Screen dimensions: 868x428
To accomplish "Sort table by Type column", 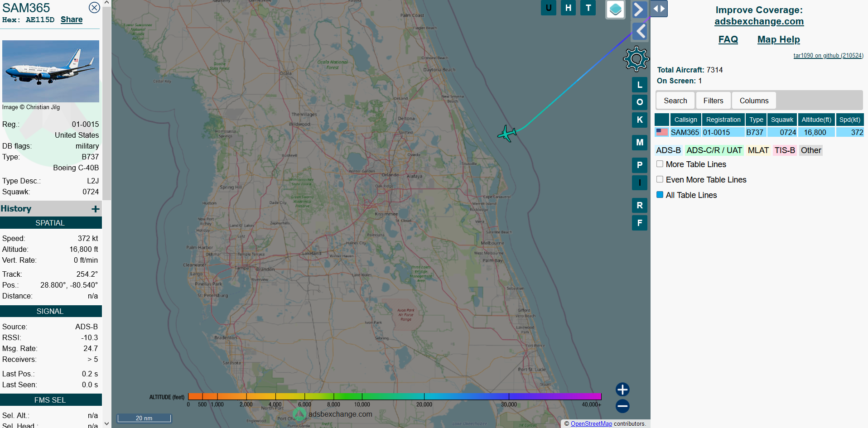I will click(x=756, y=120).
